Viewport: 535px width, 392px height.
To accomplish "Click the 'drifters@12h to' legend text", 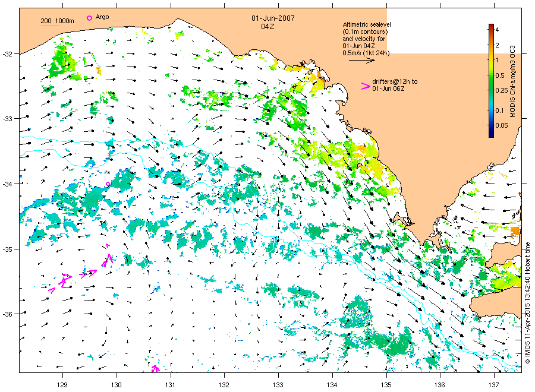I will (395, 81).
